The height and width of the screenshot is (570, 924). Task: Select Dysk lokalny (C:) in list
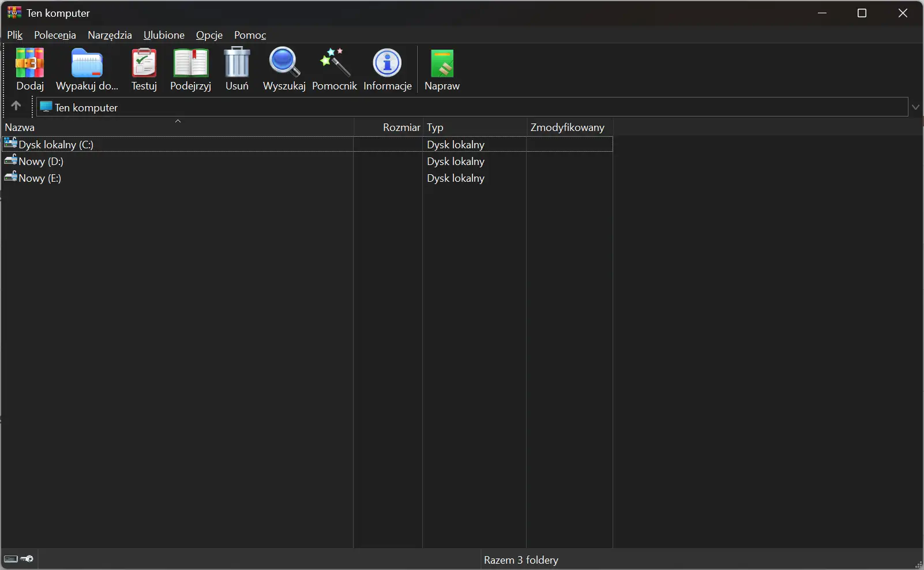coord(307,144)
